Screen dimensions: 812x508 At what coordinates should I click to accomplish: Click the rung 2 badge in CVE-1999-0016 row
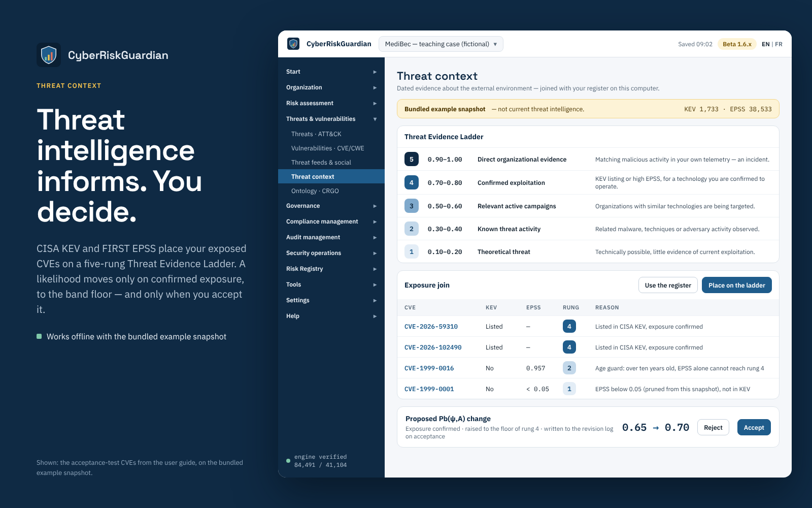pos(569,368)
